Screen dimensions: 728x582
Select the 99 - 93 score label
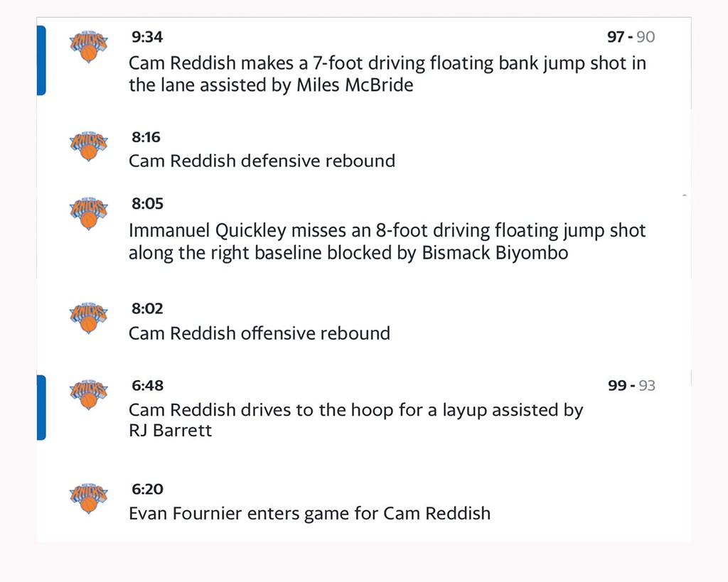[631, 386]
